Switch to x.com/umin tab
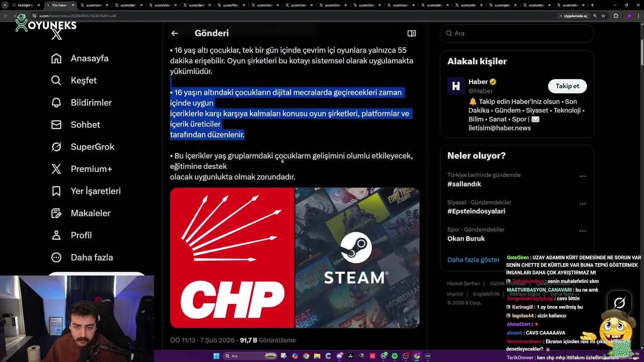Image resolution: width=644 pixels, height=362 pixels. pyautogui.click(x=94, y=5)
